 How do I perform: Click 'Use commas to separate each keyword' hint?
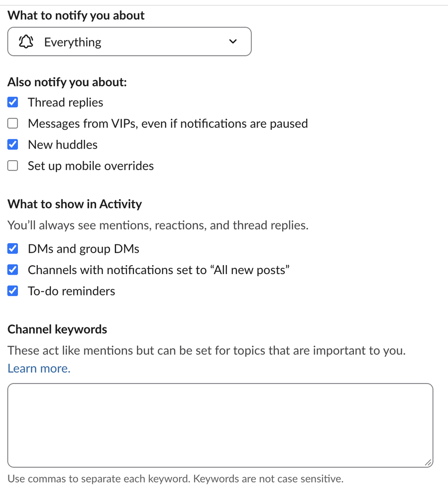coord(175,479)
